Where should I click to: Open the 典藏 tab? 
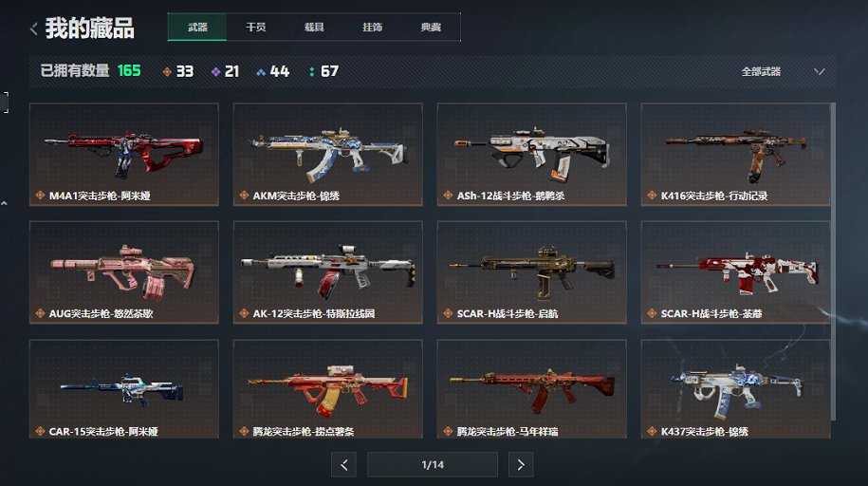coord(431,28)
